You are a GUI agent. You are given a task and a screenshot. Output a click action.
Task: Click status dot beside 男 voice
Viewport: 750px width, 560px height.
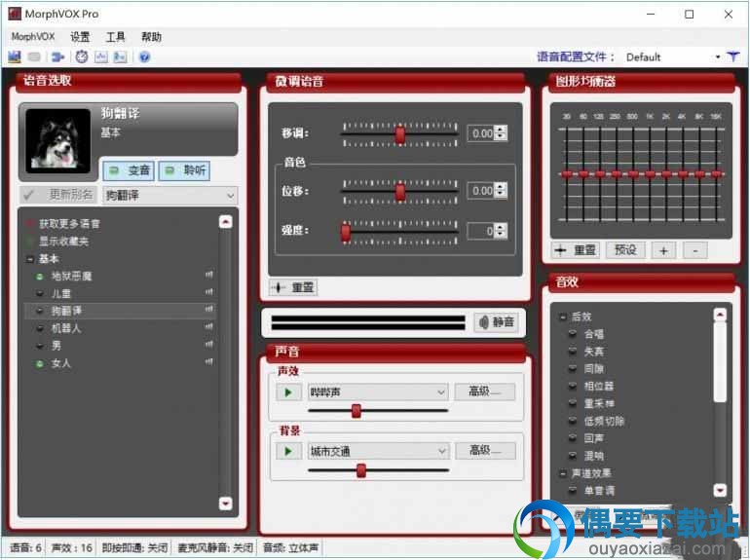[40, 346]
